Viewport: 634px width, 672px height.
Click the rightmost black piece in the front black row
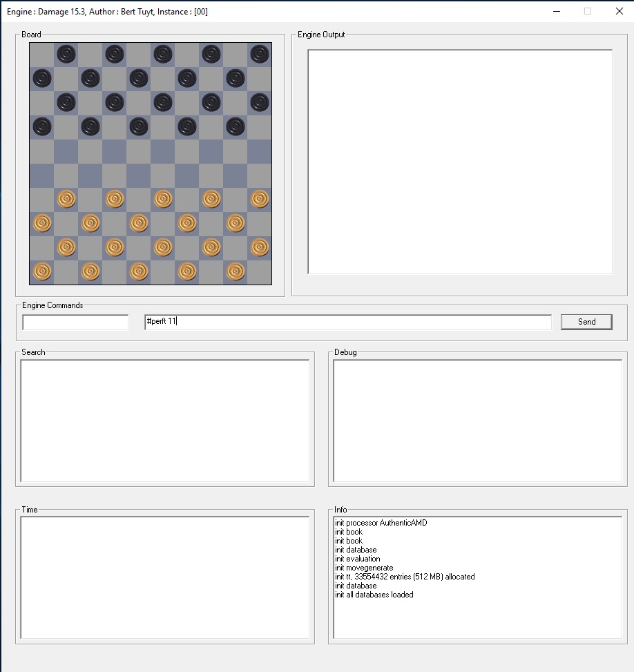(x=236, y=126)
